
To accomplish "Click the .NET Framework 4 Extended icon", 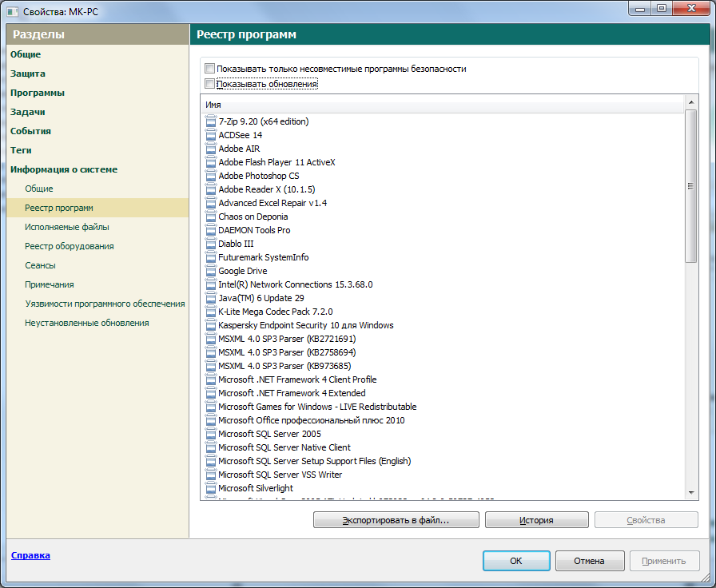I will [x=210, y=393].
